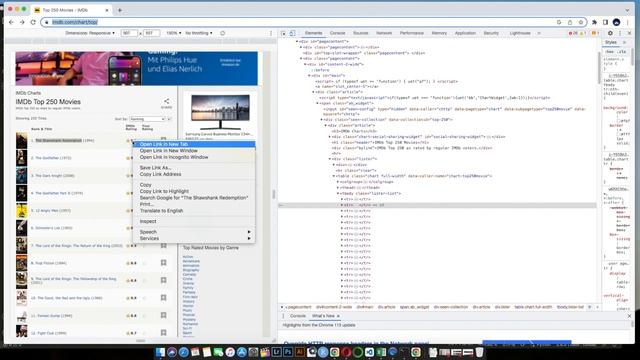Image resolution: width=640 pixels, height=360 pixels.
Task: Add Fight Club to watchlist bookmark
Action: pyautogui.click(x=164, y=333)
